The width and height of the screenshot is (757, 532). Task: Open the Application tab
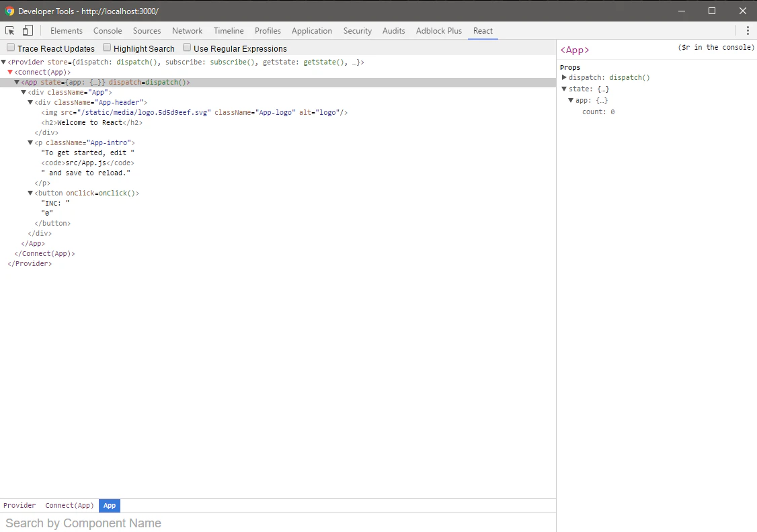click(312, 31)
